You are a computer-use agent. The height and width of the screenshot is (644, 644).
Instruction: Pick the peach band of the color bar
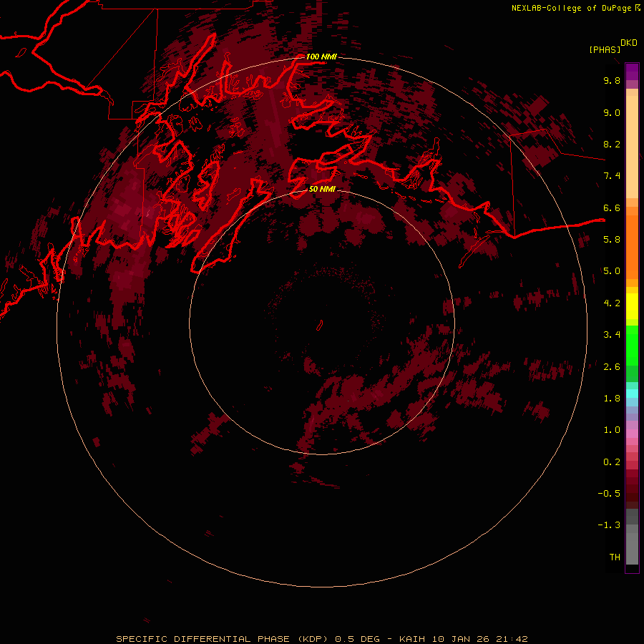(x=632, y=146)
